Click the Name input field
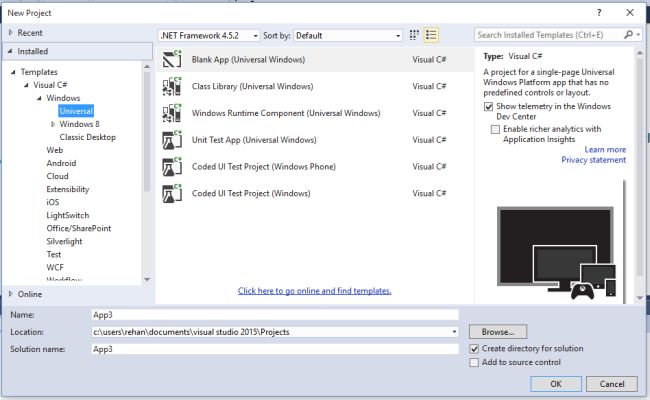The width and height of the screenshot is (650, 400). point(275,315)
